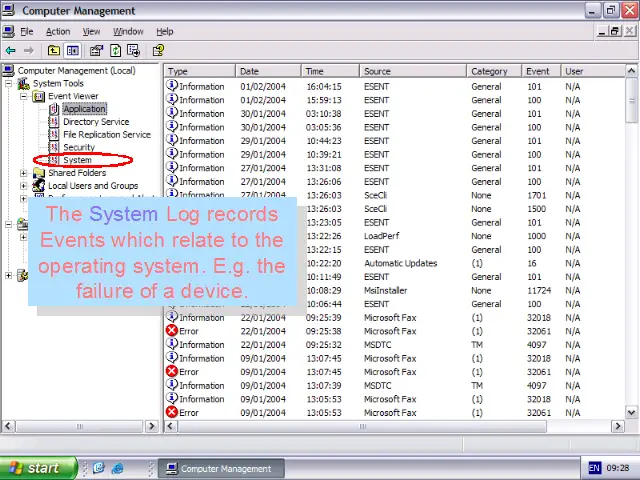Click the Export List toolbar icon
The image size is (640, 480).
pos(133,51)
